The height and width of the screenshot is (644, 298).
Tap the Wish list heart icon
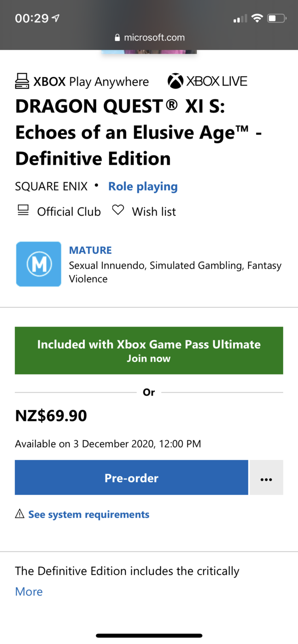click(118, 211)
